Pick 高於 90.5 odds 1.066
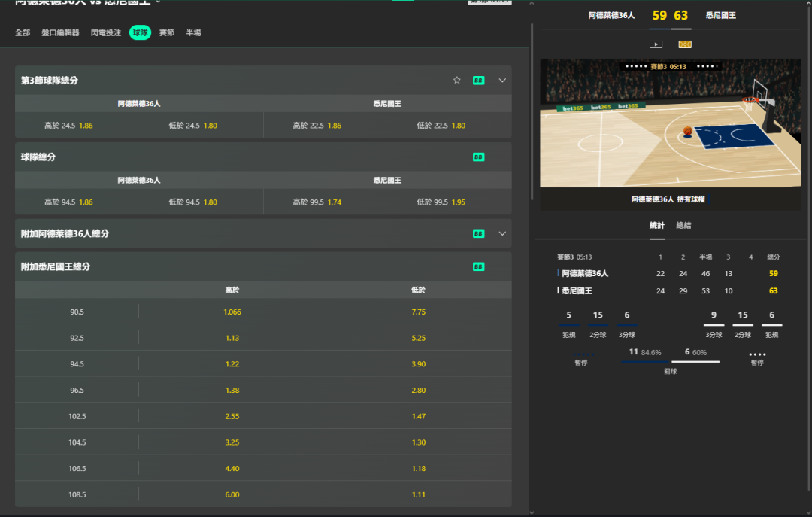 232,312
